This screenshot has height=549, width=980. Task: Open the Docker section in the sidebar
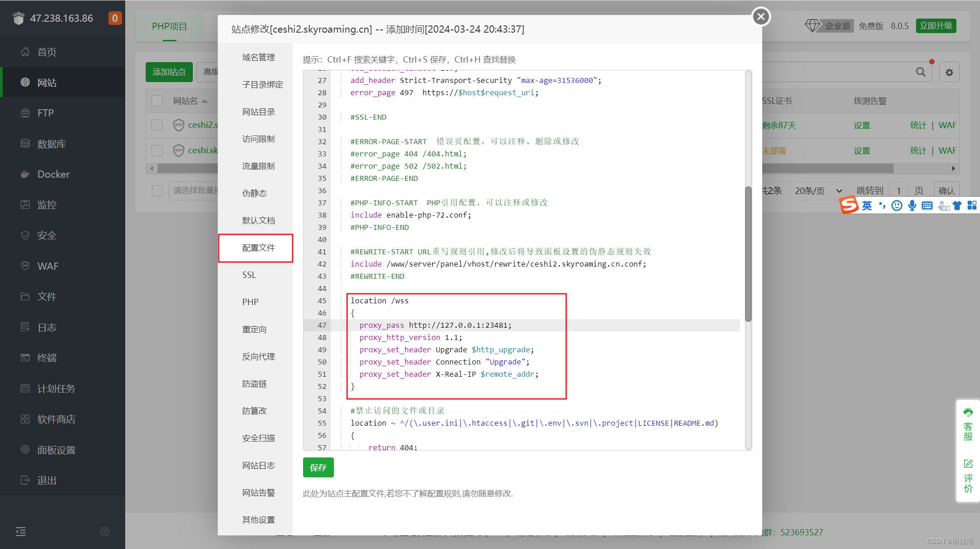tap(53, 174)
